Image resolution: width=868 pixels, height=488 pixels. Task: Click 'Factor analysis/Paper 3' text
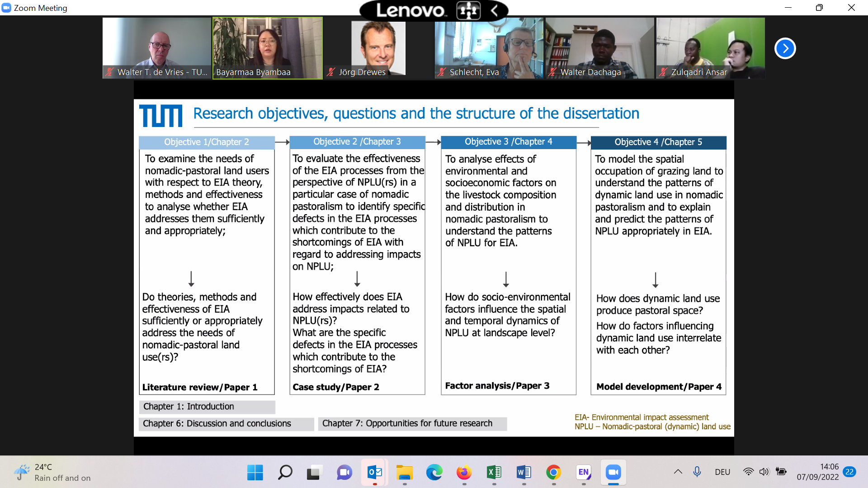(497, 386)
